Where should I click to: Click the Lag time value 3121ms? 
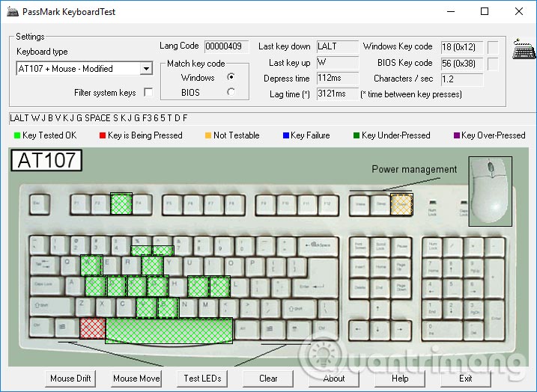(337, 94)
